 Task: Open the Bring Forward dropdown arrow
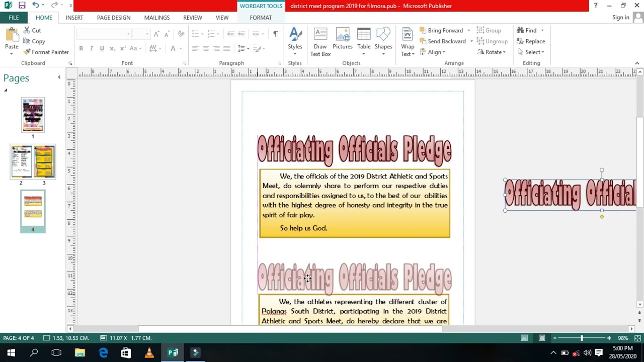(468, 30)
